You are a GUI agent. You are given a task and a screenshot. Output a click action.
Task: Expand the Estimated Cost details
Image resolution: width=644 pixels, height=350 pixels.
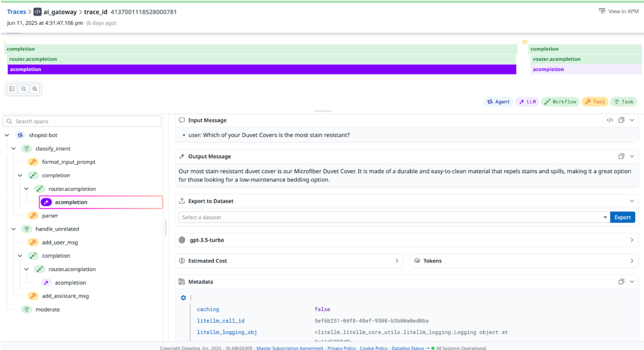point(397,261)
